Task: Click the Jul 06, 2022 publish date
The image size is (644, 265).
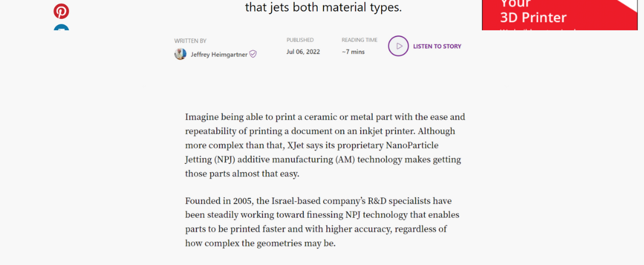Action: click(x=303, y=52)
